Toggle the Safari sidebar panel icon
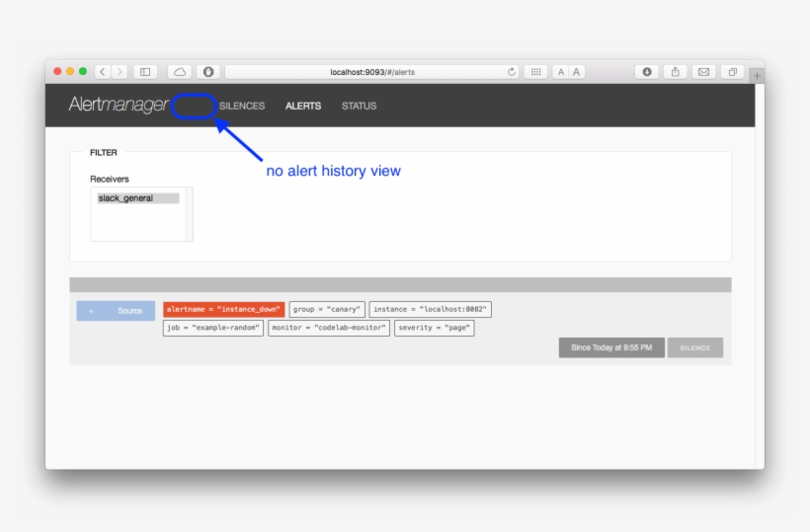The image size is (810, 532). [x=145, y=72]
